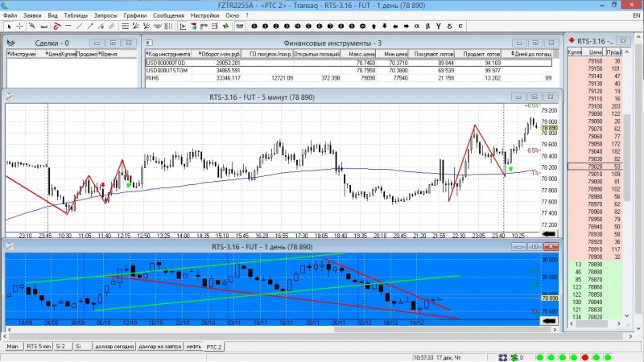The height and width of the screenshot is (362, 644).
Task: Sort by Макс.цена column header
Action: click(358, 54)
